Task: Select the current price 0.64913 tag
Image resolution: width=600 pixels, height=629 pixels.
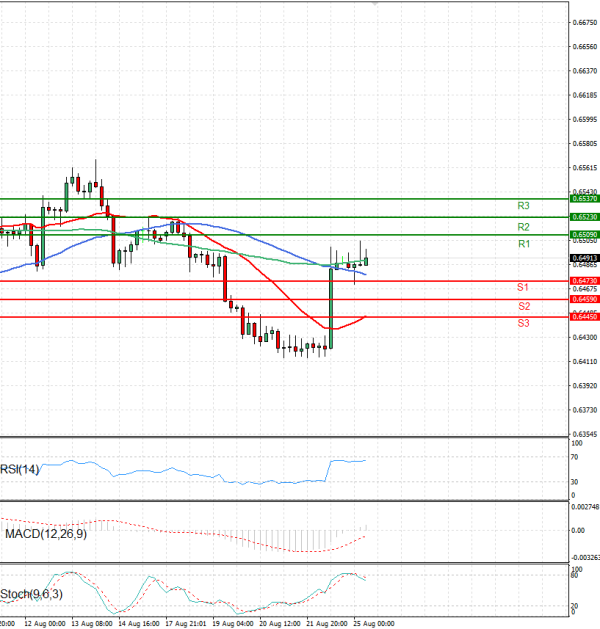Action: click(x=584, y=258)
